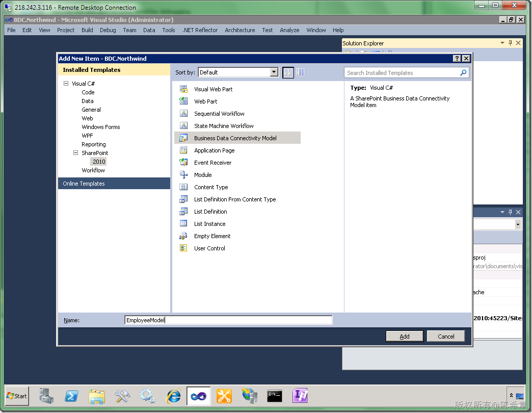Click the Sequential Workflow template icon
This screenshot has height=413, width=532.
click(x=183, y=114)
